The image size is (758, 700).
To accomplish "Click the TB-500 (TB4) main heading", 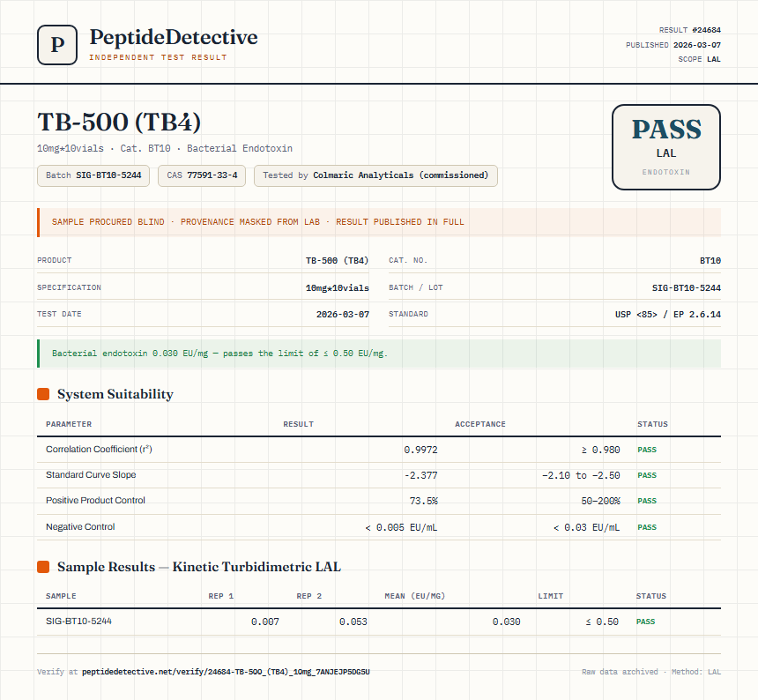I will pyautogui.click(x=119, y=122).
